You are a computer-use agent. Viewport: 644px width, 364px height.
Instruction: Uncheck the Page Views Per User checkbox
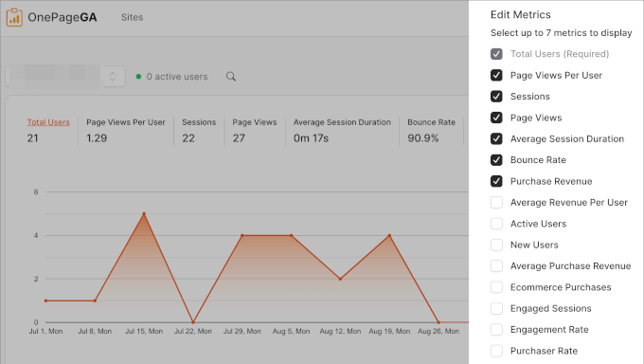point(496,75)
